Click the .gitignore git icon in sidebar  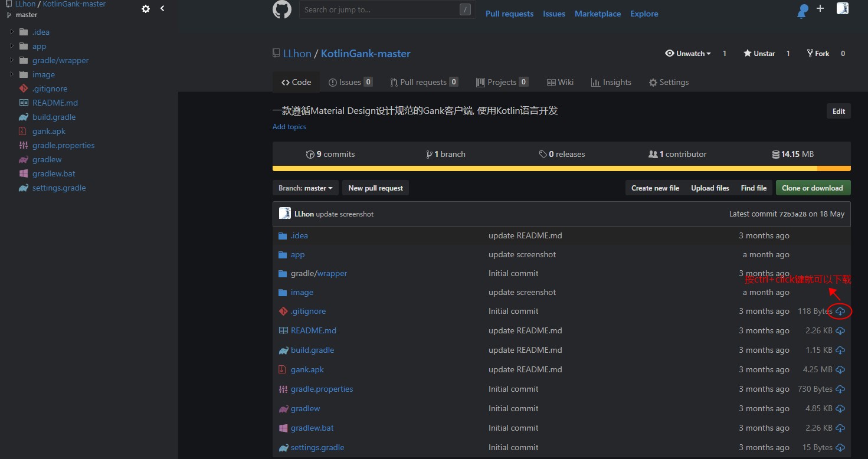point(24,88)
